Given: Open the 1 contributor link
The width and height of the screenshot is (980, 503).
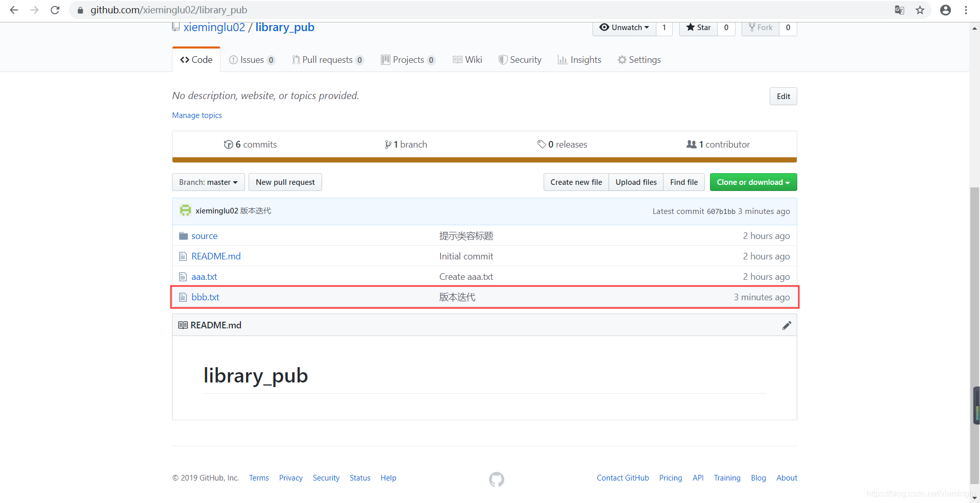Looking at the screenshot, I should pyautogui.click(x=718, y=145).
